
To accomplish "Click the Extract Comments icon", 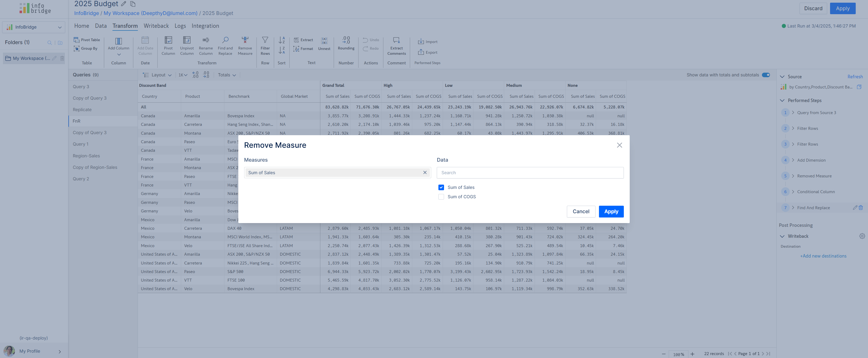I will click(396, 40).
